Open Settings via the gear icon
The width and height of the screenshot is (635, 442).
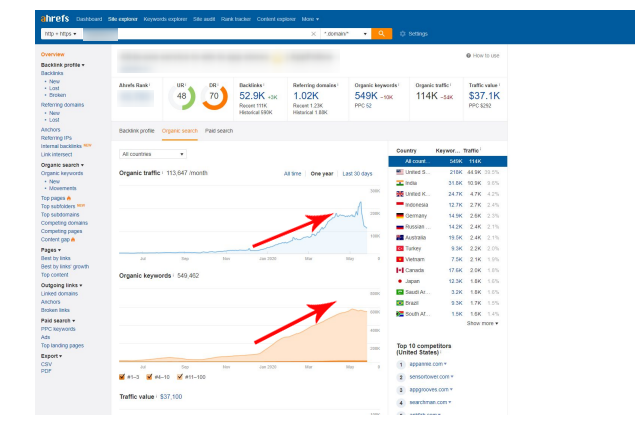coord(402,34)
